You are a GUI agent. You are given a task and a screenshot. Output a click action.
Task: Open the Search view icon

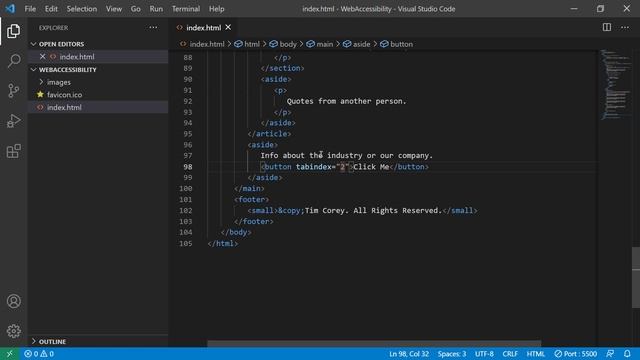(x=13, y=61)
